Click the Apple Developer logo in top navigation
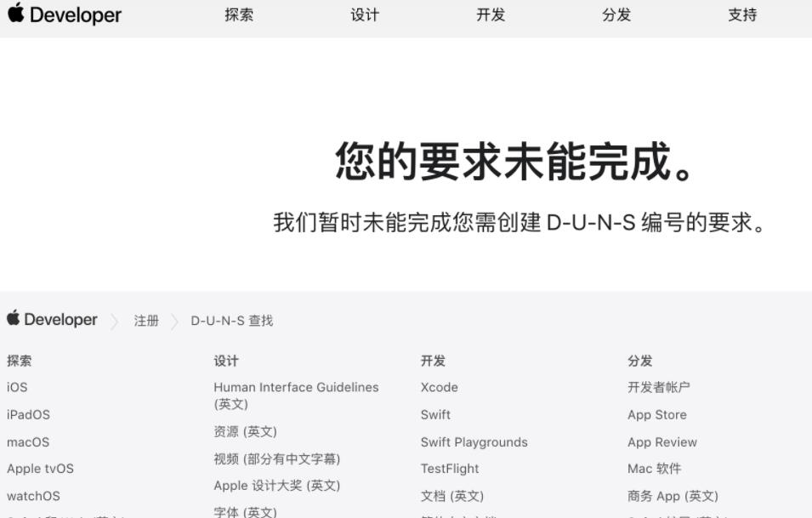The image size is (812, 518). [x=65, y=14]
